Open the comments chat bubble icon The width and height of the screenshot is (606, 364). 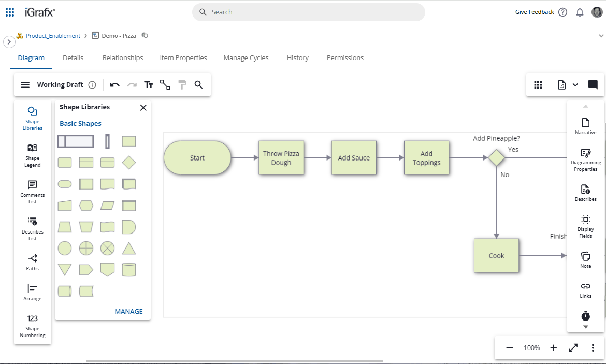(x=593, y=85)
